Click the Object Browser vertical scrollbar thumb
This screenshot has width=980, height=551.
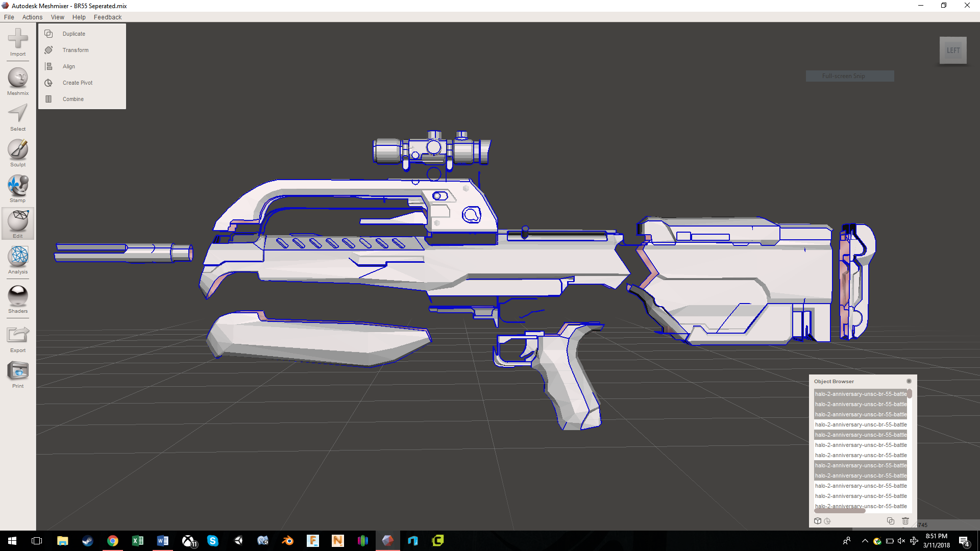pyautogui.click(x=910, y=394)
